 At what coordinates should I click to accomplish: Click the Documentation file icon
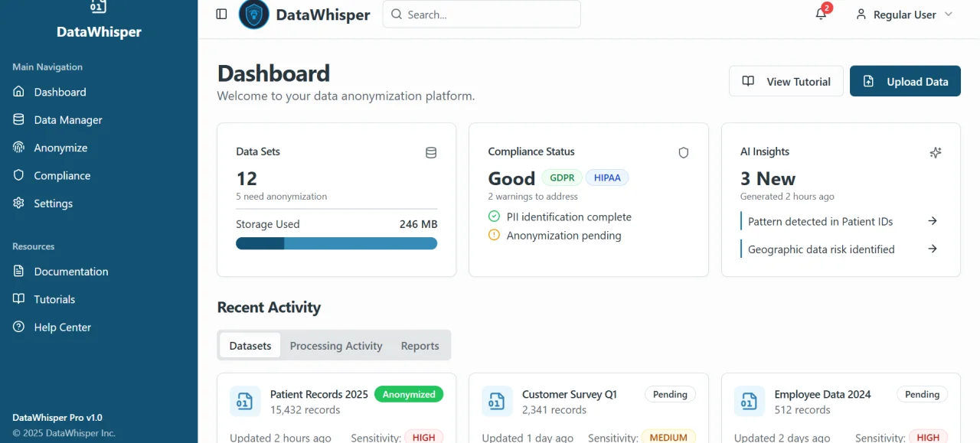coord(19,272)
